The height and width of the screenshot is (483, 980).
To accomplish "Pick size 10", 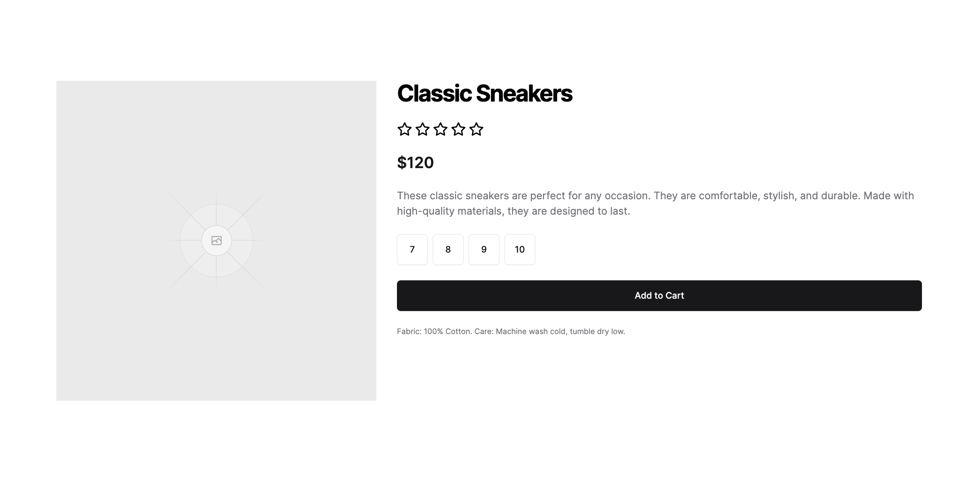I will click(519, 250).
